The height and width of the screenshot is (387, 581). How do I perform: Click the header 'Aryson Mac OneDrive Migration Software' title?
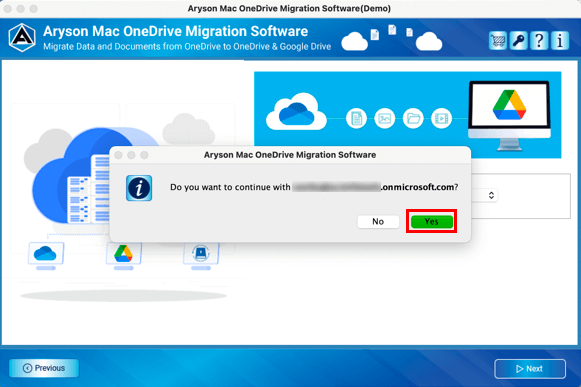point(176,31)
